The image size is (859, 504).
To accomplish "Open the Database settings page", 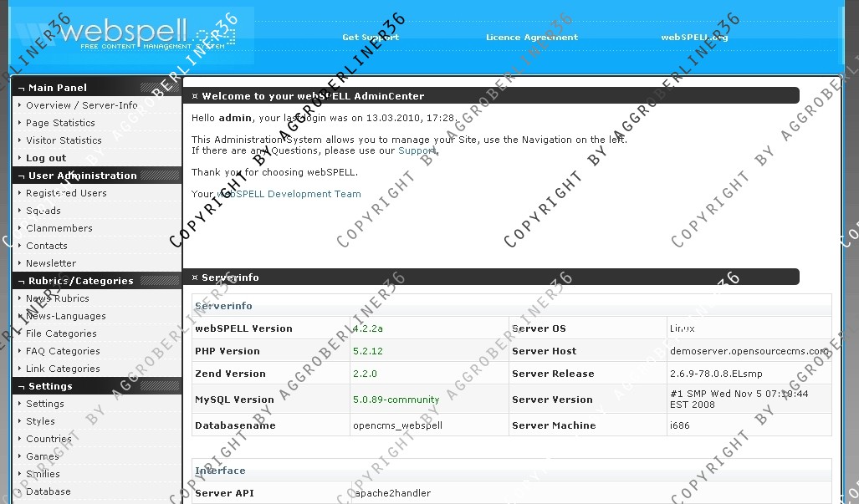I will [49, 491].
